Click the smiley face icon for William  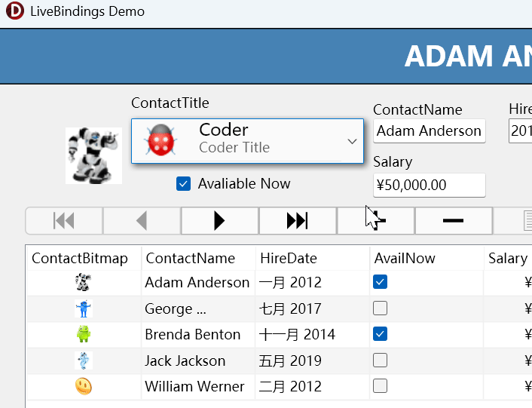84,386
